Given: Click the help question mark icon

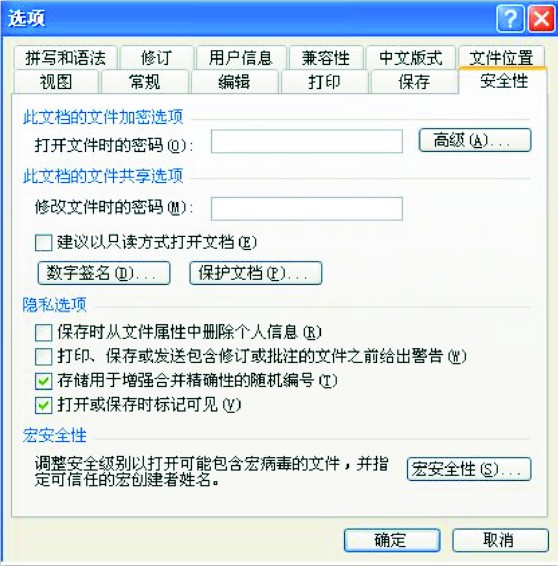Looking at the screenshot, I should tap(510, 18).
